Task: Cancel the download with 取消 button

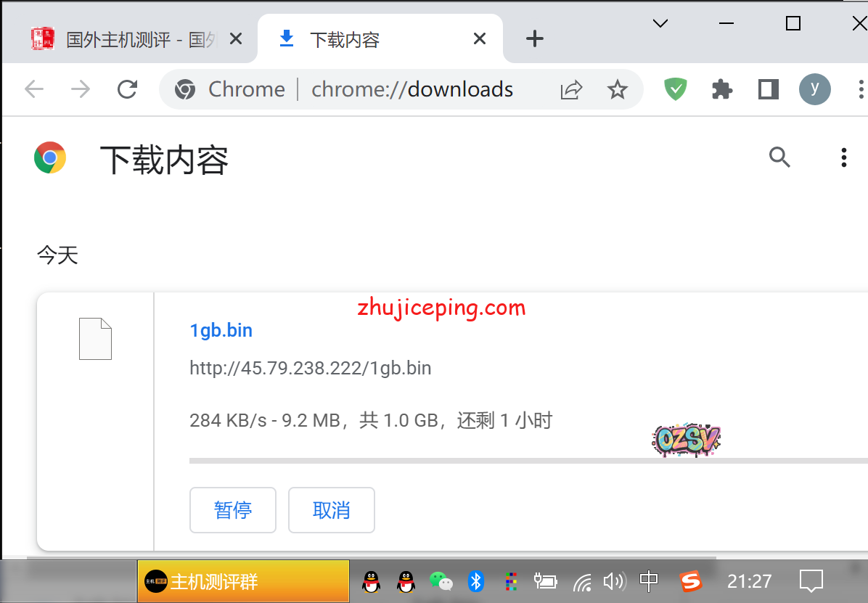Action: pyautogui.click(x=331, y=510)
